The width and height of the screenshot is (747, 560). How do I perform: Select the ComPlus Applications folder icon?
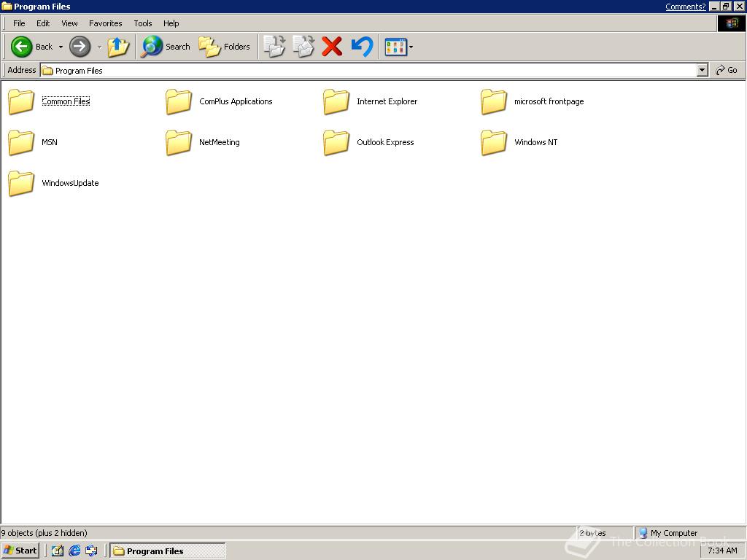179,101
